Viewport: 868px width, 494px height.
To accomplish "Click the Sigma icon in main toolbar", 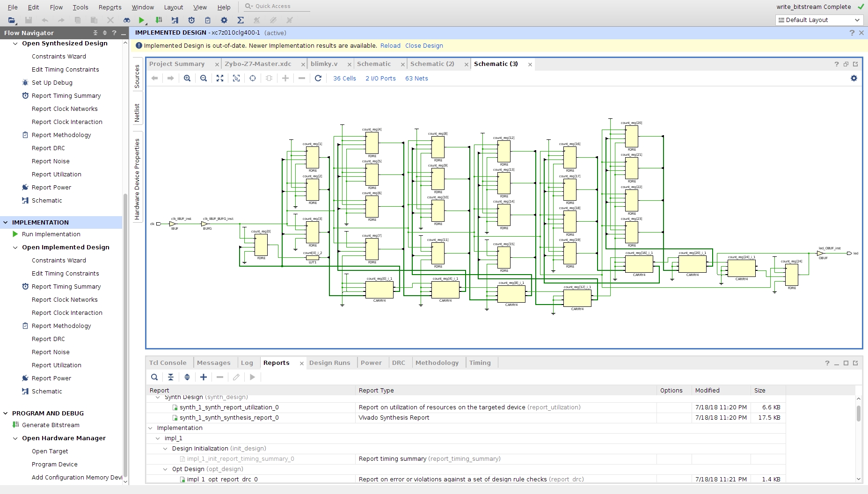I will point(241,20).
